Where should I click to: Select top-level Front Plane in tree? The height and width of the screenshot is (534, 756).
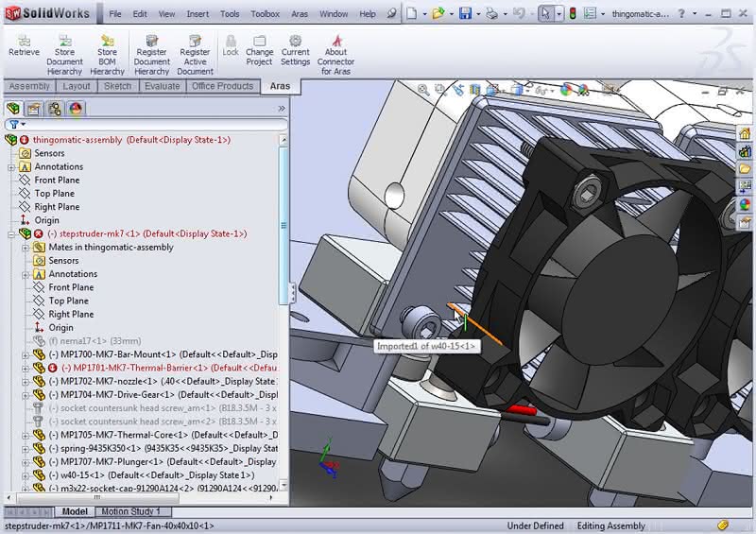click(57, 180)
